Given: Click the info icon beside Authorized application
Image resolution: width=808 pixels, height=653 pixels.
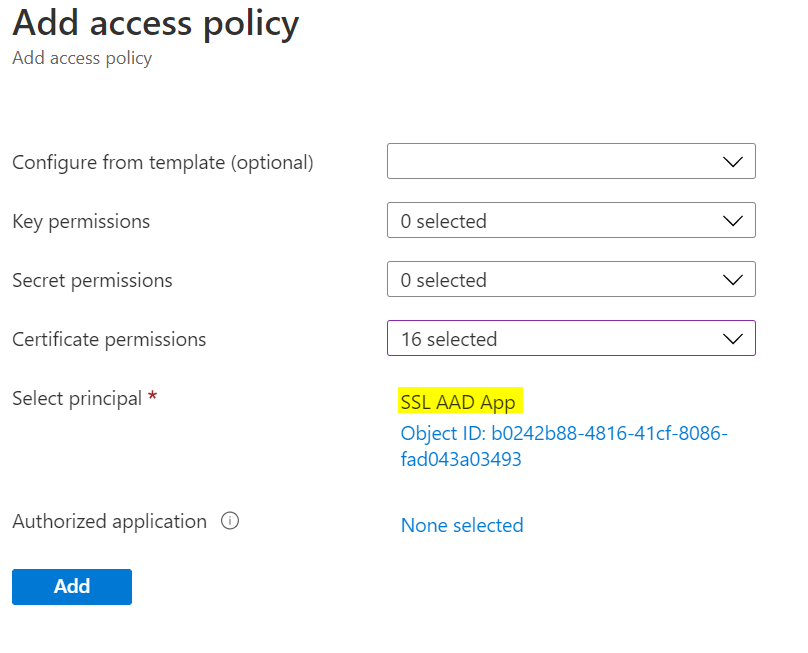Looking at the screenshot, I should pos(230,521).
